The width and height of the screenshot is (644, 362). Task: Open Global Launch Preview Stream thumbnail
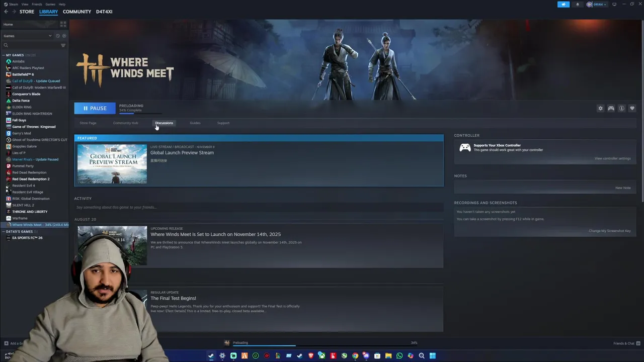coord(112,164)
